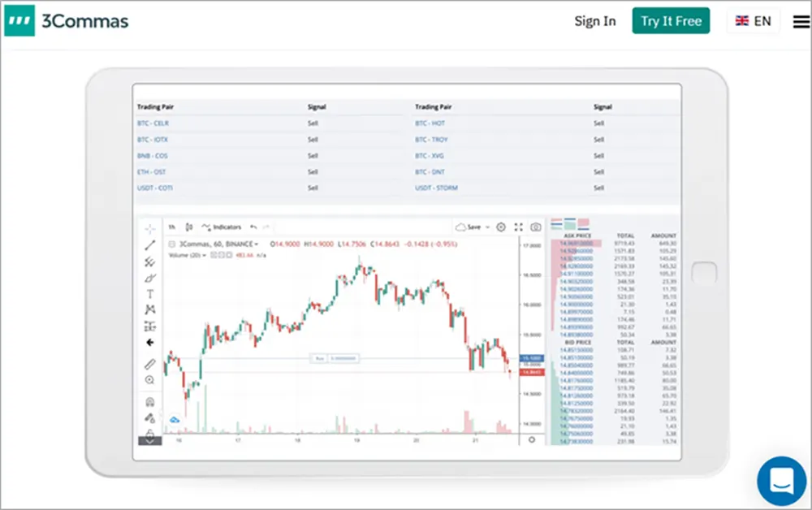
Task: Open the EN language selector
Action: (x=754, y=21)
